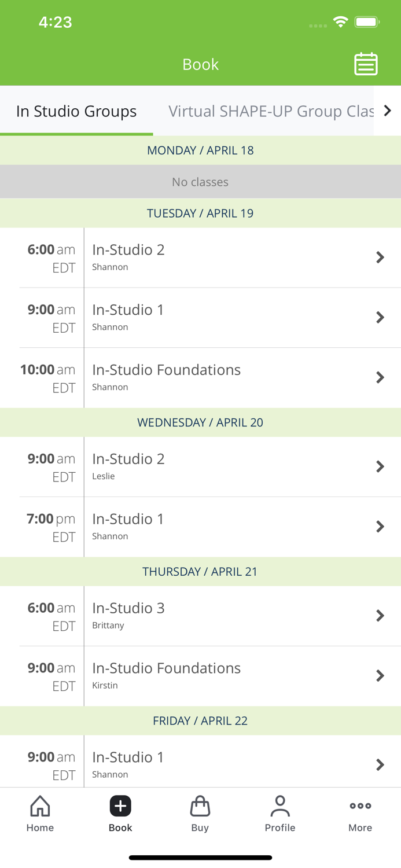Expand Tuesday 6:00 am In-Studio 2 chevron
The width and height of the screenshot is (401, 868).
pos(380,258)
